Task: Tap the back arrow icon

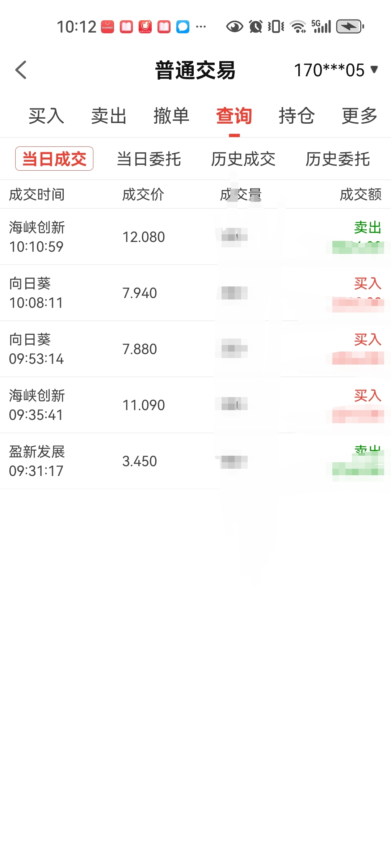Action: [21, 70]
